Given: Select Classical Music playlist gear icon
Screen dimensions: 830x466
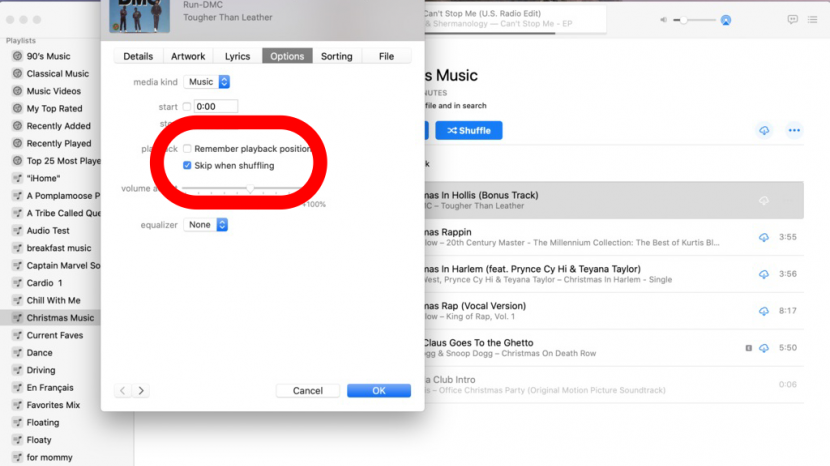Looking at the screenshot, I should coord(17,74).
